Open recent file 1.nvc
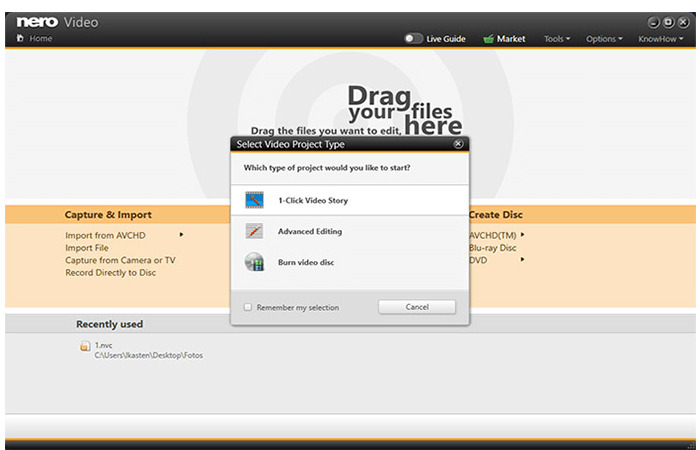This screenshot has width=700, height=450. pos(104,345)
